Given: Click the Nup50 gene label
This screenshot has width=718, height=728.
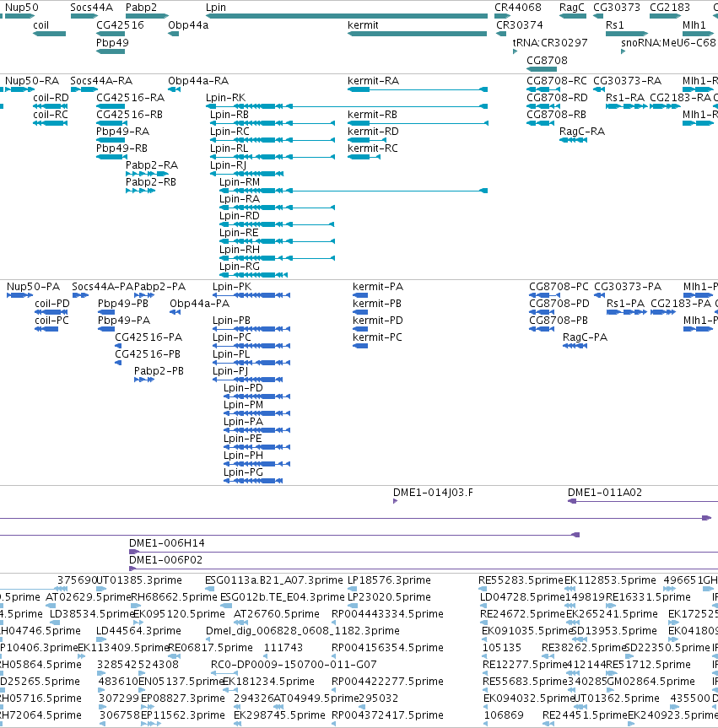Looking at the screenshot, I should coord(22,8).
